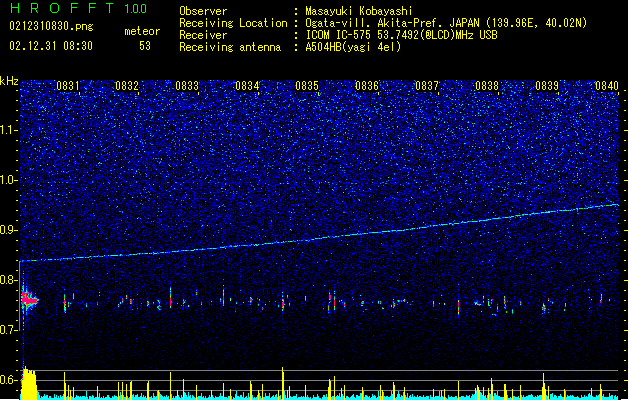Click the 0839 time marker
Image resolution: width=629 pixels, height=400 pixels.
pos(547,86)
